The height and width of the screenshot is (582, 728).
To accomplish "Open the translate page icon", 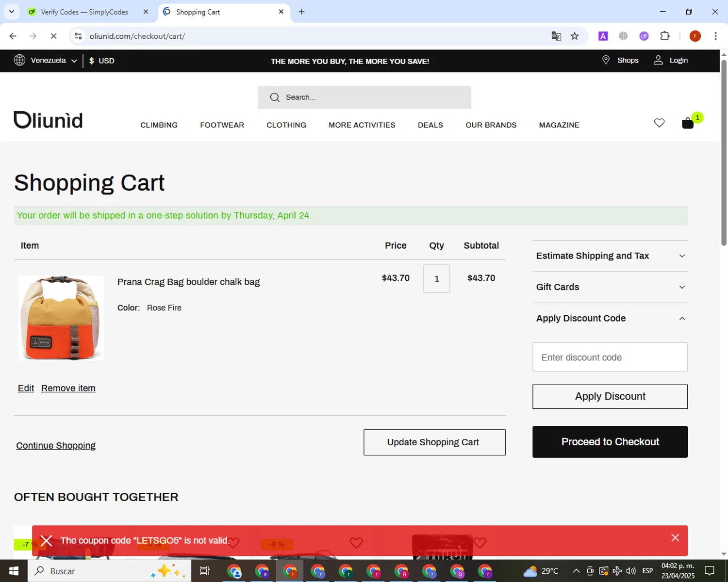I will point(556,36).
